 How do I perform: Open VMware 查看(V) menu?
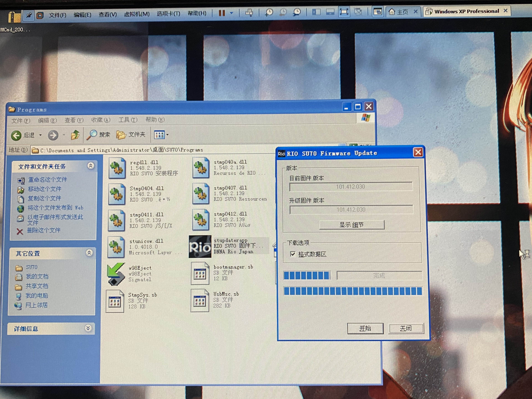pos(108,14)
